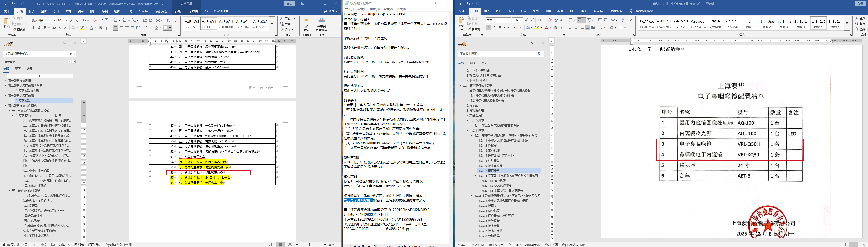Screen dimensions: 868x247
Task: Undo last action in left Word window
Action: pos(14,4)
